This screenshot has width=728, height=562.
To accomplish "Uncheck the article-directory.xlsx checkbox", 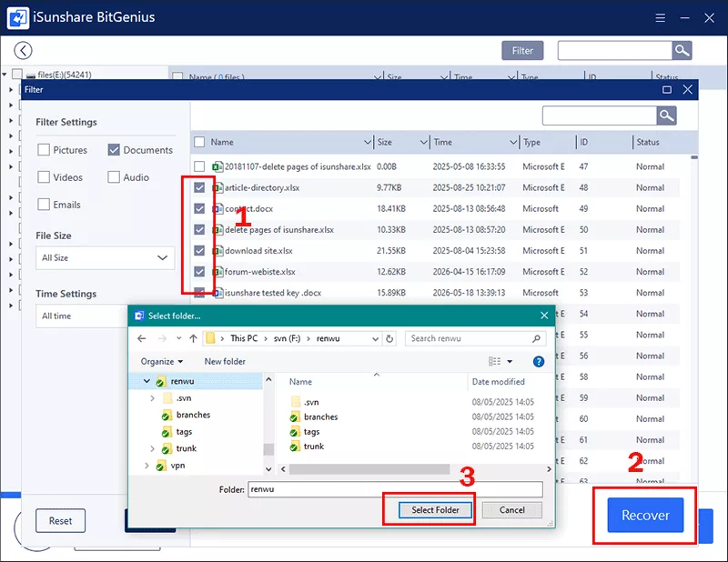I will coord(199,187).
